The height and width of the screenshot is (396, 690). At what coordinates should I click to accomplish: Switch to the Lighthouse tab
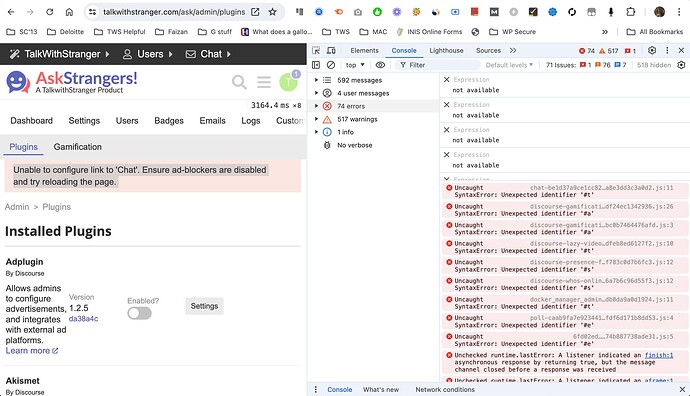pyautogui.click(x=446, y=51)
